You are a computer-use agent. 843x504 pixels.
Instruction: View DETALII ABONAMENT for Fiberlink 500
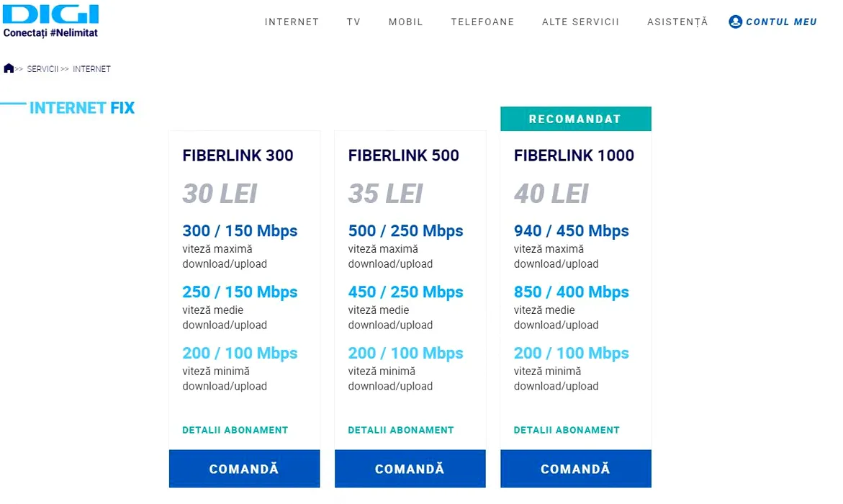(401, 430)
